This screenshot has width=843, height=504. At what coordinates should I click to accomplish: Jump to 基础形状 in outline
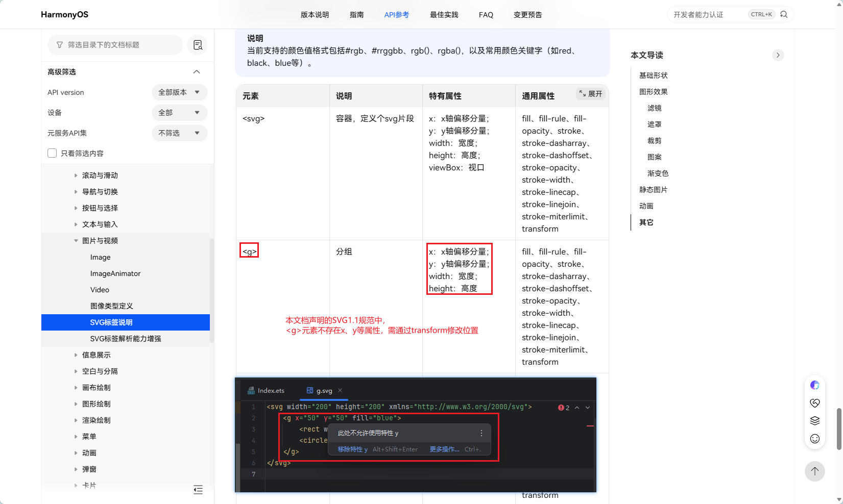pos(654,75)
